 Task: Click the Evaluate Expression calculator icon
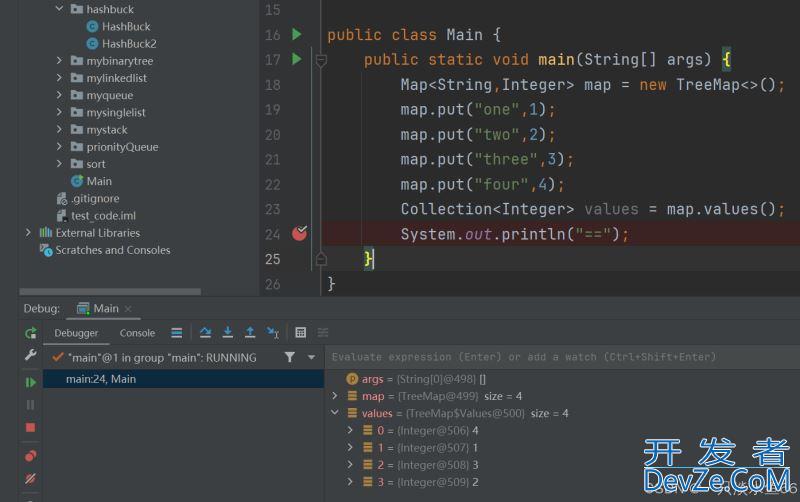click(x=301, y=333)
